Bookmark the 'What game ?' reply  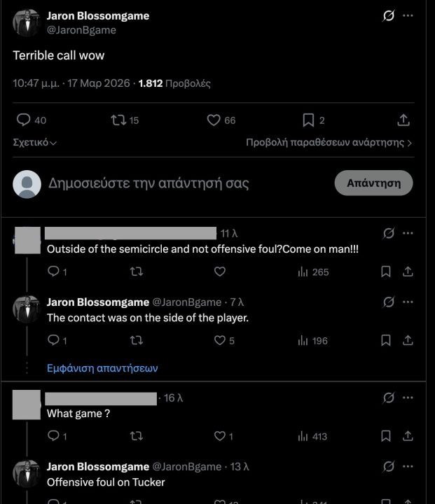pos(385,436)
